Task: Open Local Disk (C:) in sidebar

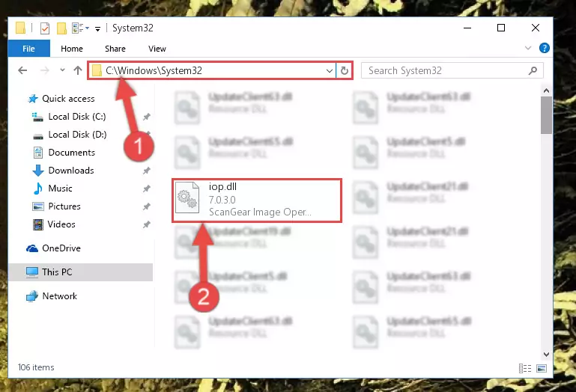Action: click(x=77, y=117)
